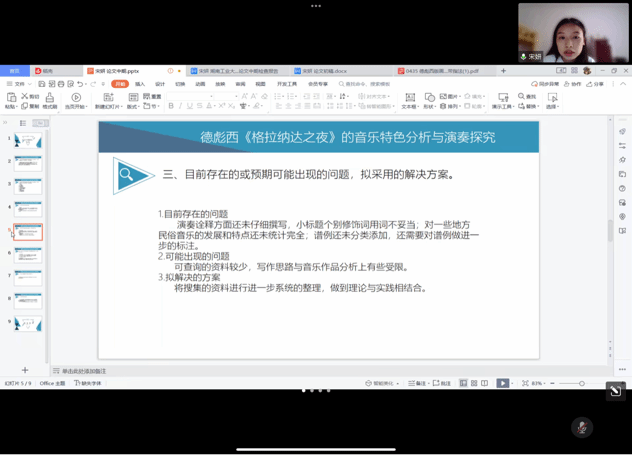Image resolution: width=632 pixels, height=455 pixels.
Task: Open the Developer Tools (开发工具) tab
Action: click(x=287, y=84)
